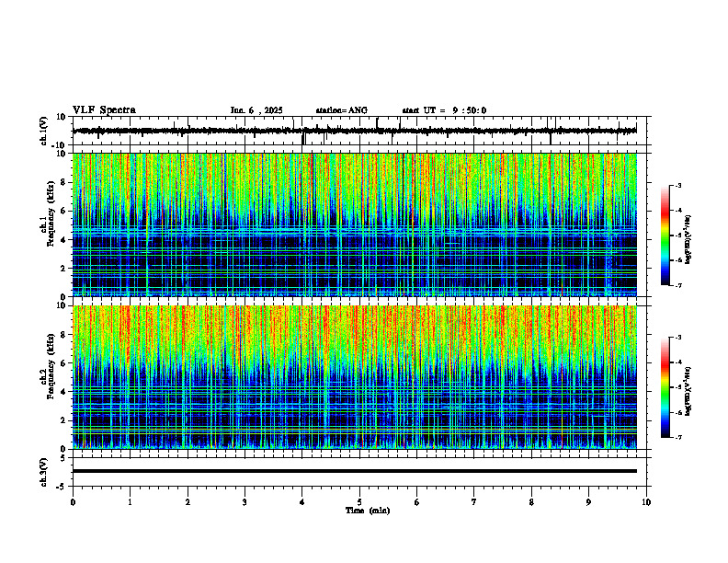
Task: Click the "VLF Spectra" plot title
Action: click(x=104, y=110)
